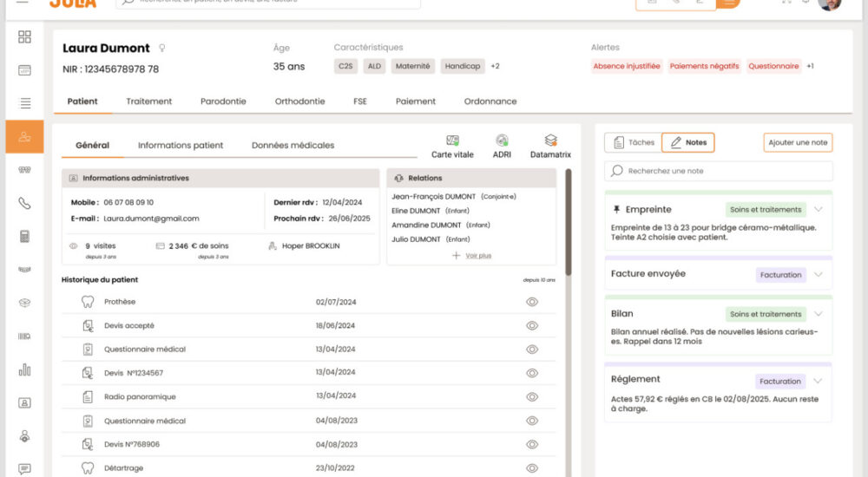The image size is (868, 477).
Task: Click the C2S characteristic tag
Action: click(x=345, y=67)
